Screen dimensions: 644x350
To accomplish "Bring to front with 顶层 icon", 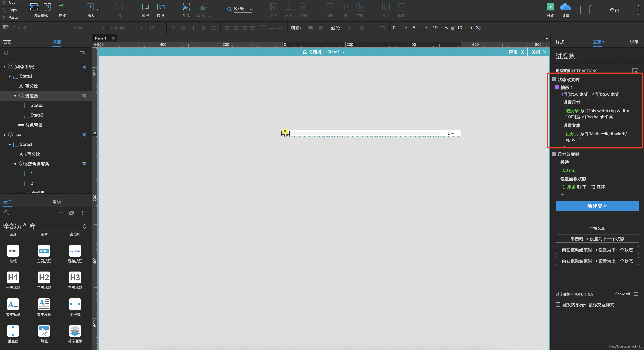I will click(145, 7).
